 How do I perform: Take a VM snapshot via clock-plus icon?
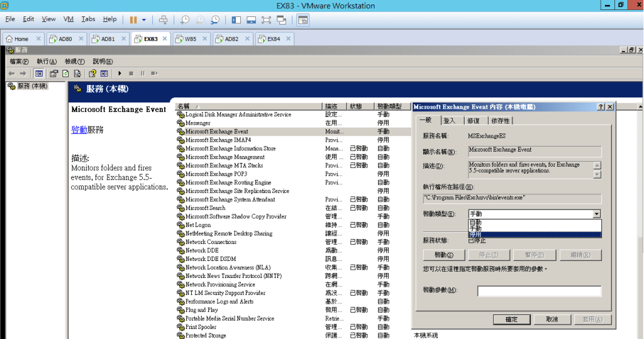tap(185, 19)
